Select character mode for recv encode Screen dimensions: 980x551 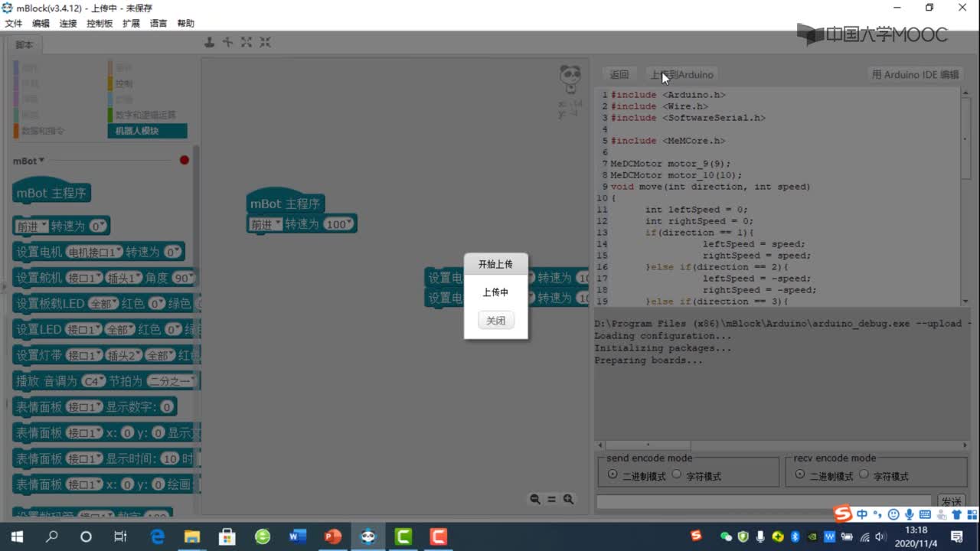coord(864,474)
